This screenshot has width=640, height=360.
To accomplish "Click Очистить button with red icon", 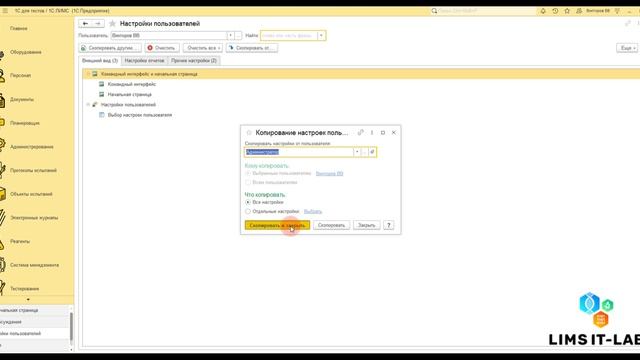I will [162, 48].
